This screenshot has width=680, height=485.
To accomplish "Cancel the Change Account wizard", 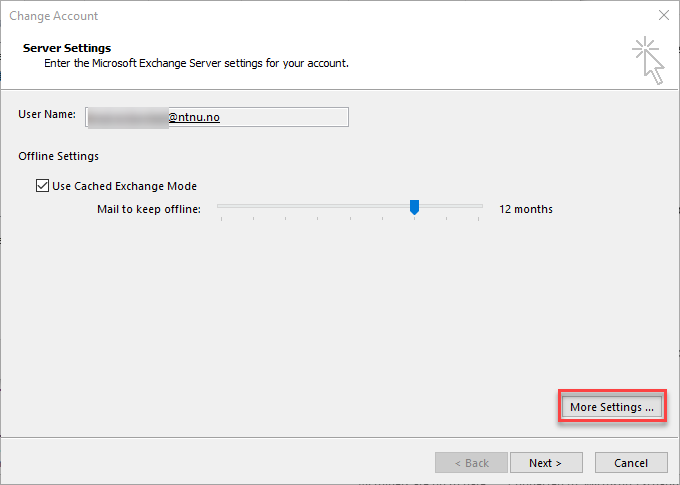I will 631,463.
